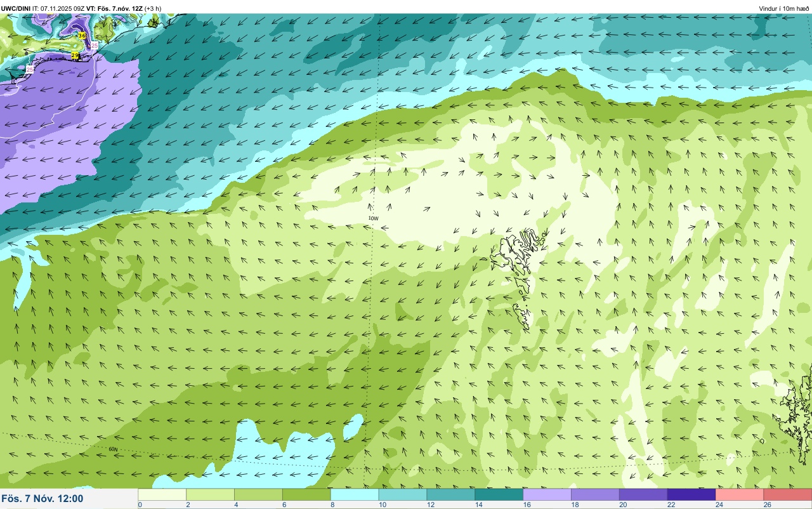Click the initial time '07.11.2025 09Z'
Viewport: 812px width, 509px height.
click(x=64, y=8)
